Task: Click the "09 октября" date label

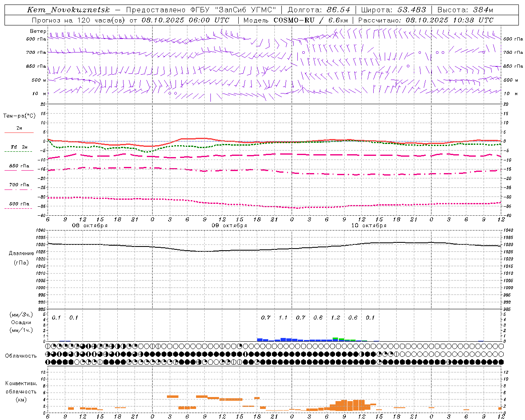Action: [229, 226]
